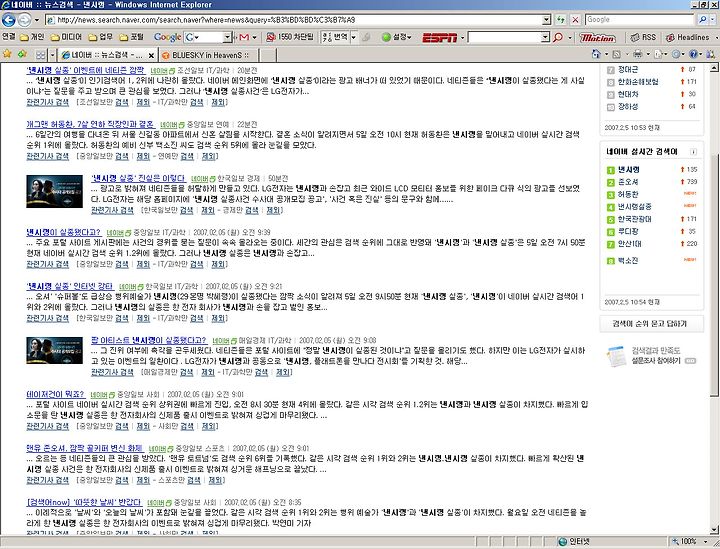Click the 검색어 순위 묻고 답하기 button
Viewport: 720px width, 549px height.
[x=649, y=324]
